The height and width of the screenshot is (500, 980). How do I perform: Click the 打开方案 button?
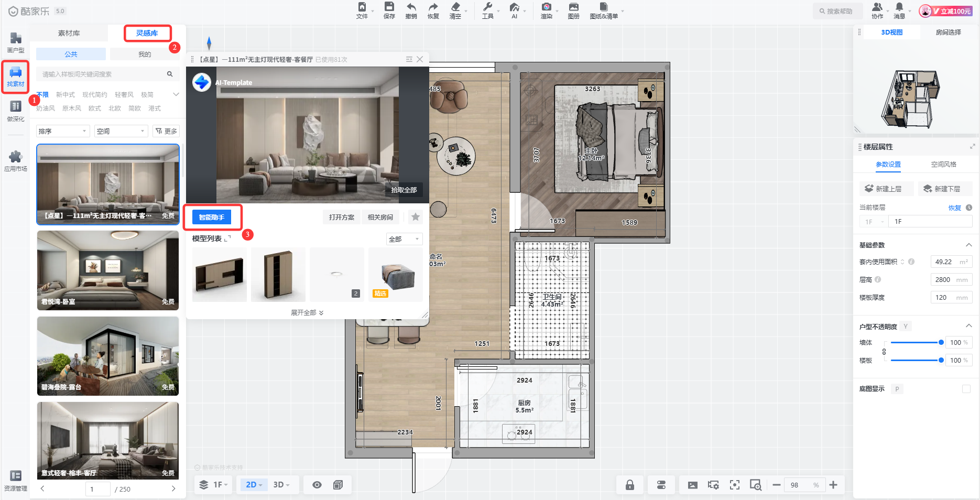tap(341, 217)
